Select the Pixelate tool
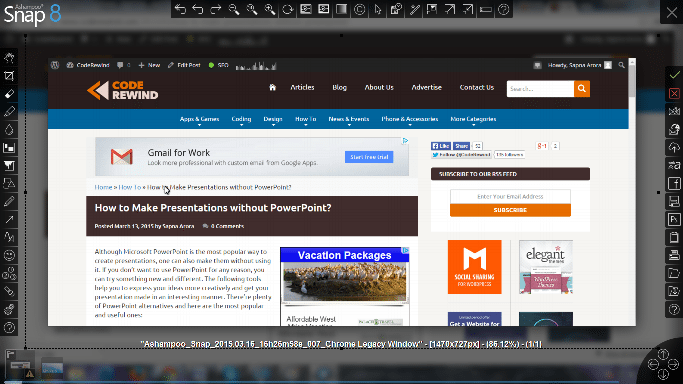 (x=9, y=148)
